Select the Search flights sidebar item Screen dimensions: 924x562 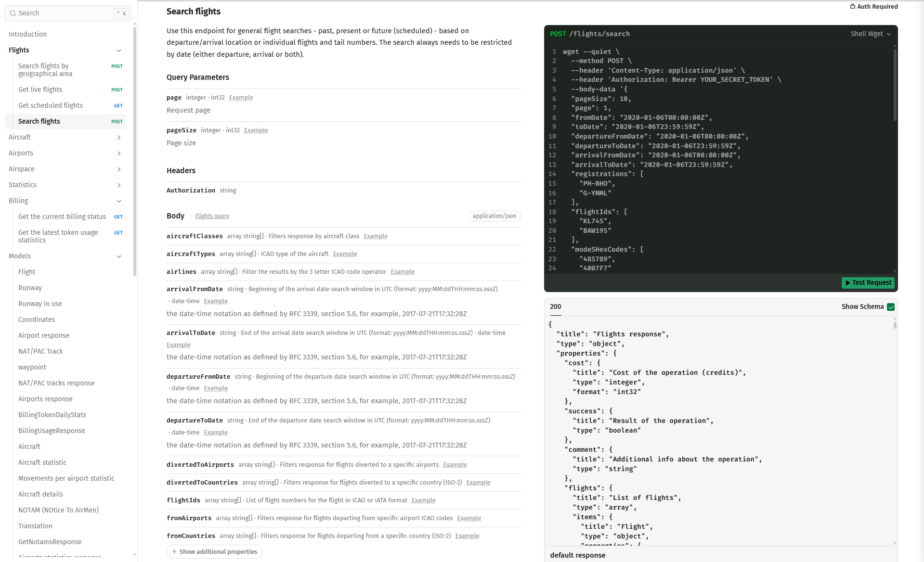coord(66,121)
